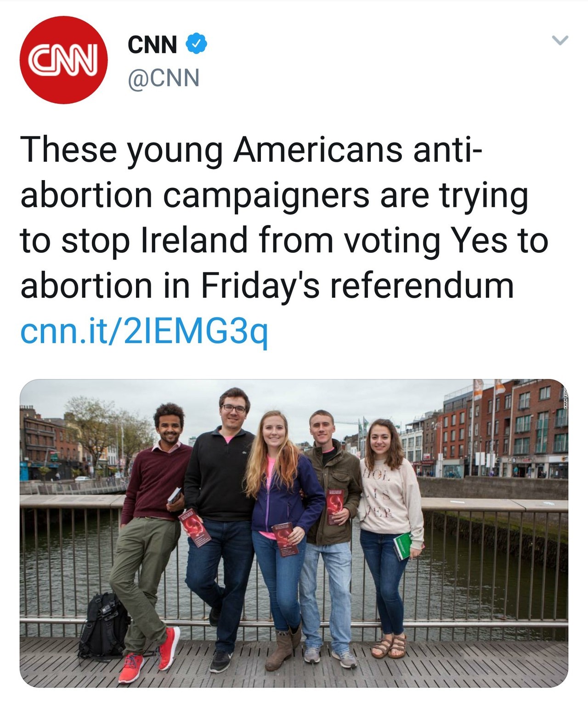The width and height of the screenshot is (588, 709).
Task: Click the word "referendum" in the tweet
Action: [422, 285]
